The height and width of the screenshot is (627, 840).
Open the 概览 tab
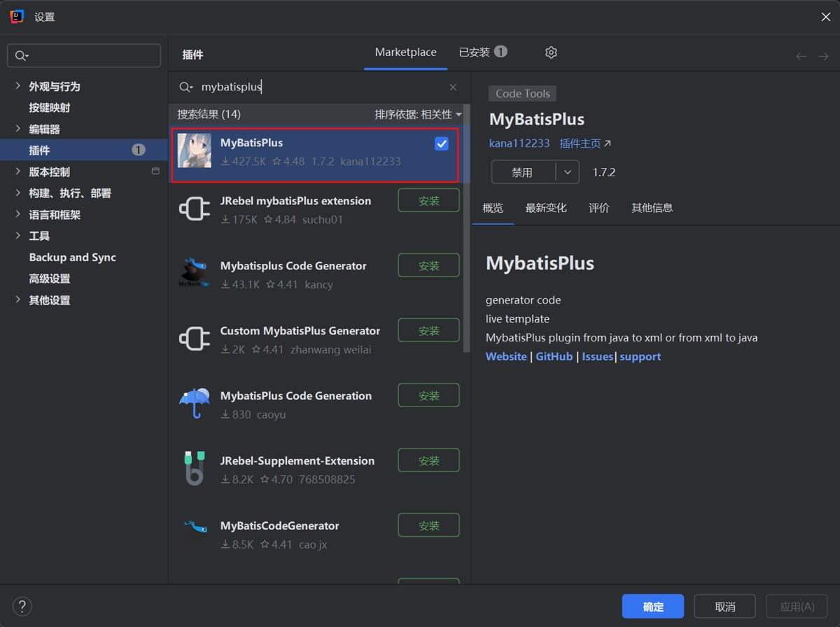pos(493,208)
